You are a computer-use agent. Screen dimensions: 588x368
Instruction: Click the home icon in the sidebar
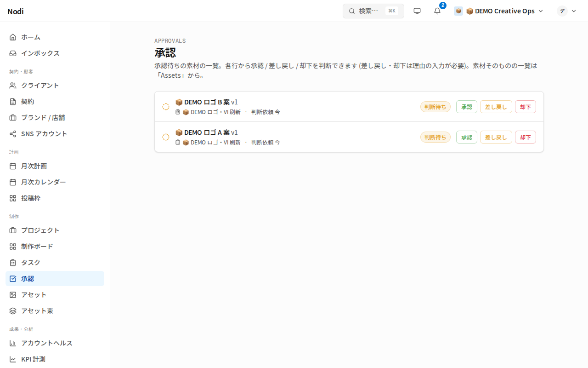13,37
